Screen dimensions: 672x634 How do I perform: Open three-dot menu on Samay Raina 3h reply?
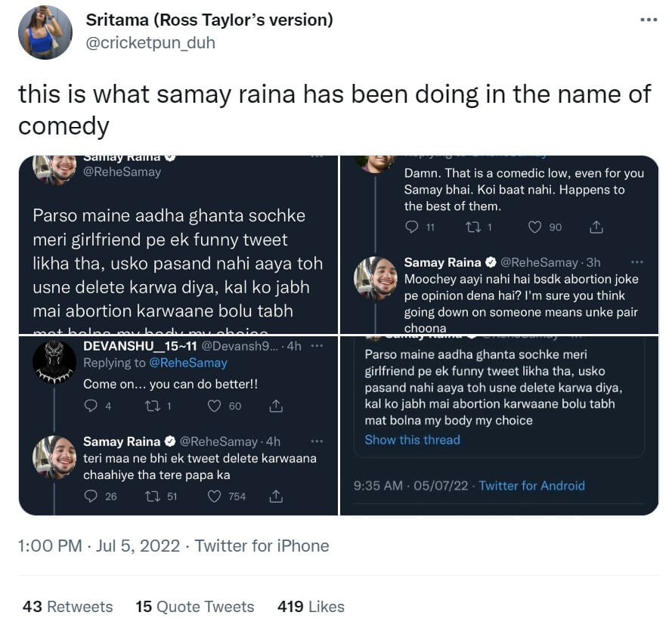tap(636, 262)
